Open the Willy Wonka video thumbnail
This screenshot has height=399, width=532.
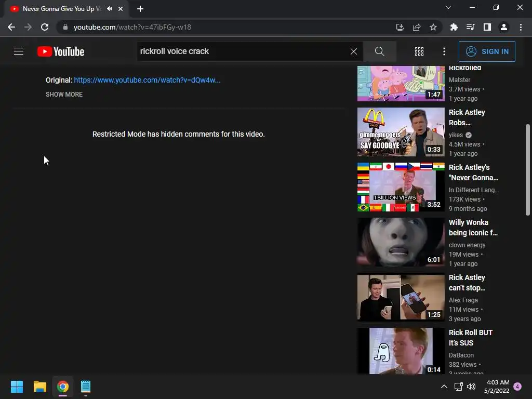(x=401, y=242)
